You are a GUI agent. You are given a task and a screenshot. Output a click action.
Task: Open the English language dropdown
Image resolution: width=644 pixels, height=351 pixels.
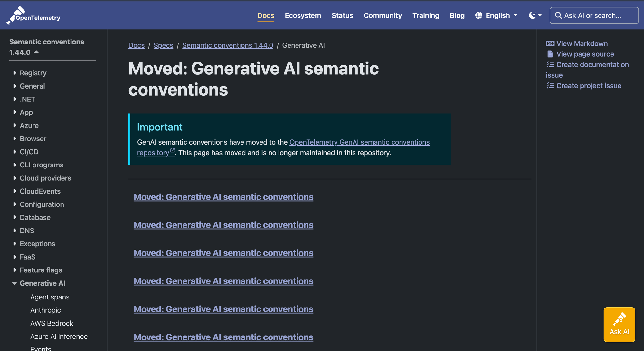[496, 15]
